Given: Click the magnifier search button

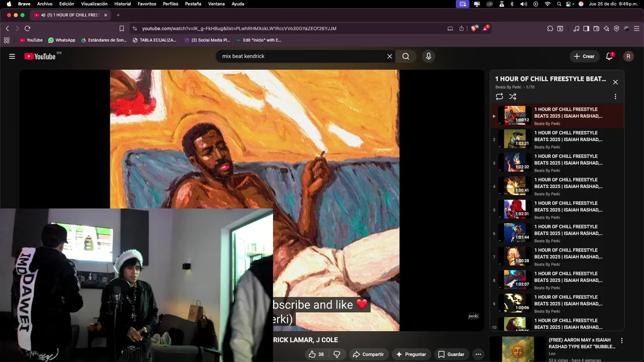Looking at the screenshot, I should pos(406,56).
